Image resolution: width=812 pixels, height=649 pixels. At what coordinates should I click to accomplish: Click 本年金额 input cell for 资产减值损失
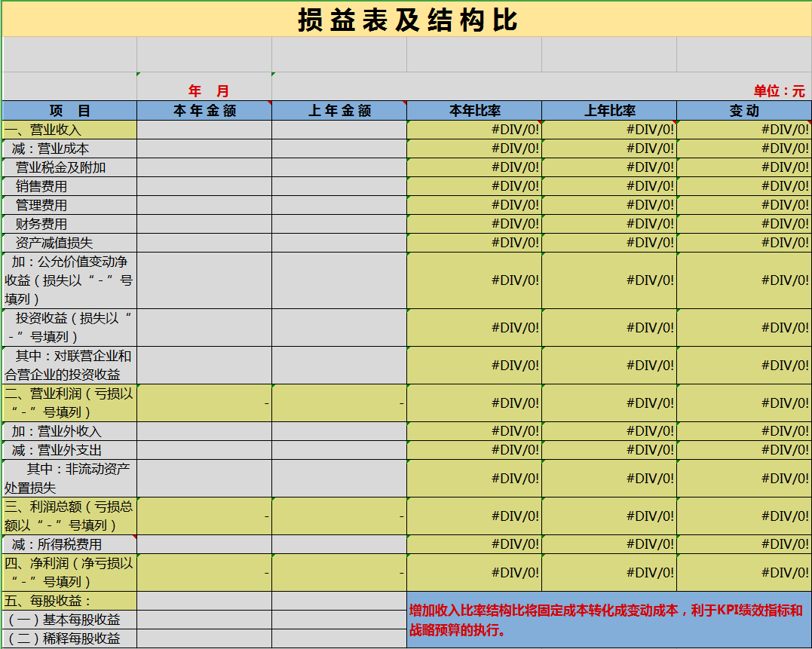[204, 243]
